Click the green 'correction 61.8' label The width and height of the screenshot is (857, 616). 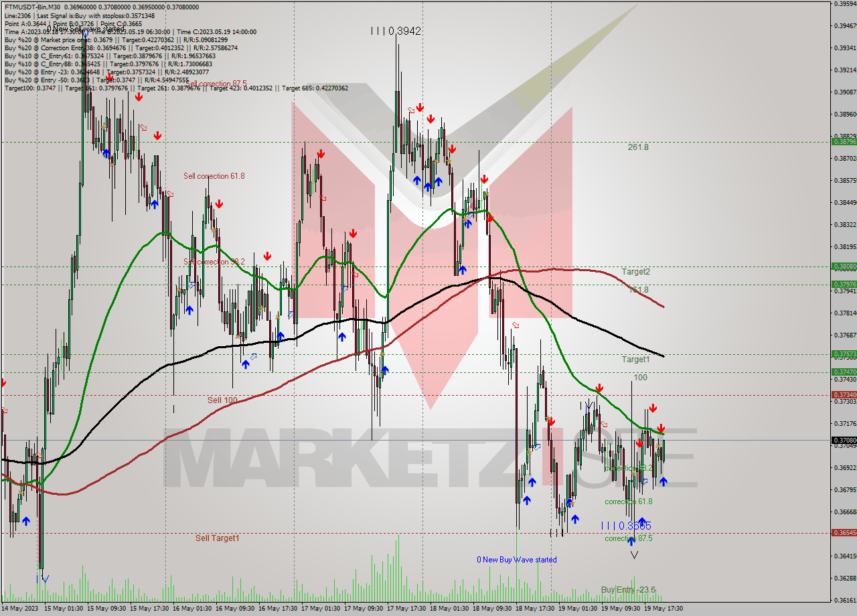click(x=629, y=502)
